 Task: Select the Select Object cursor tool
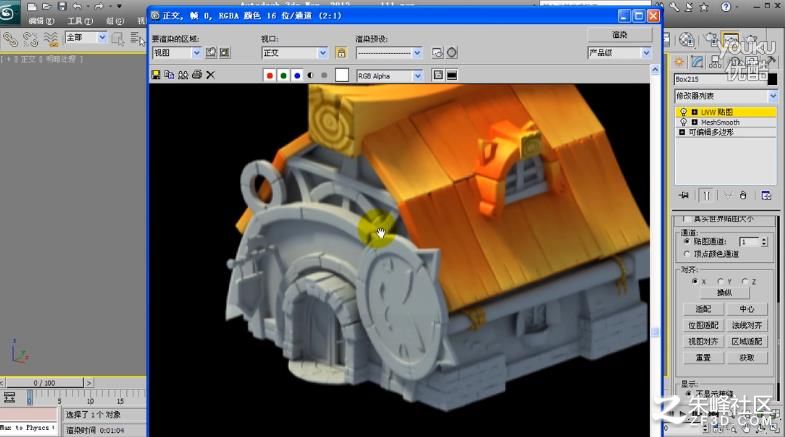118,39
